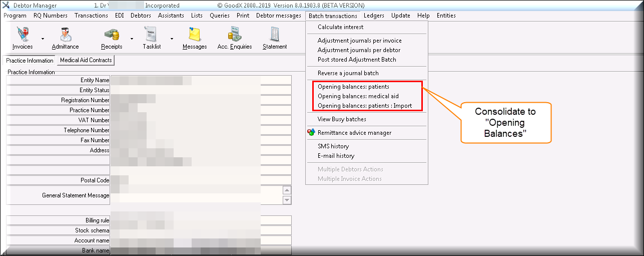Click the Entity Status field

pyautogui.click(x=201, y=90)
